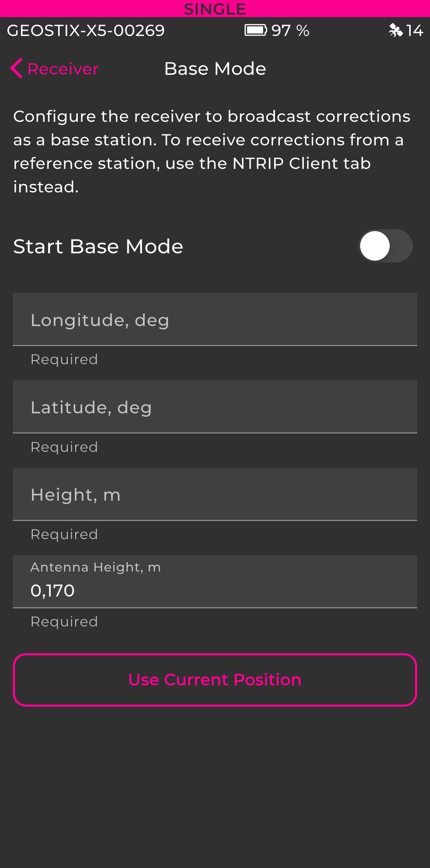430x868 pixels.
Task: Tap the GEOSTIX-X5-00269 device name
Action: click(x=86, y=31)
